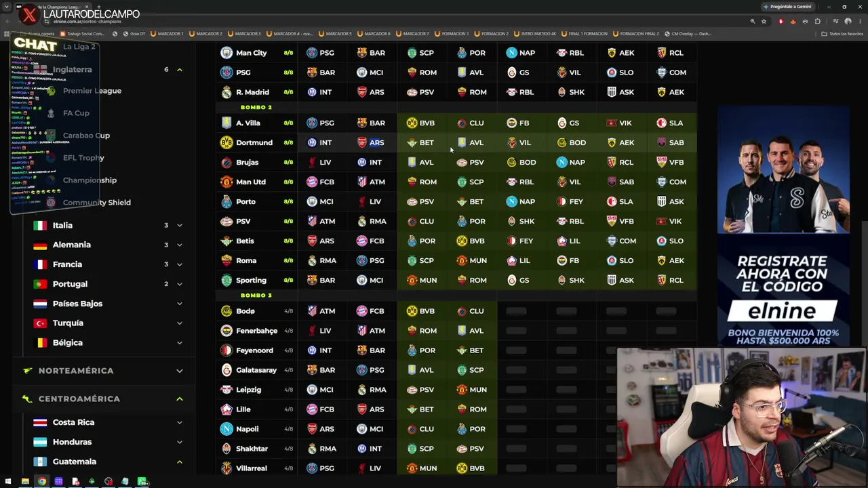Screen dimensions: 868x488
Task: Collapse the CENTROAMÉRICA region section
Action: pos(180,399)
